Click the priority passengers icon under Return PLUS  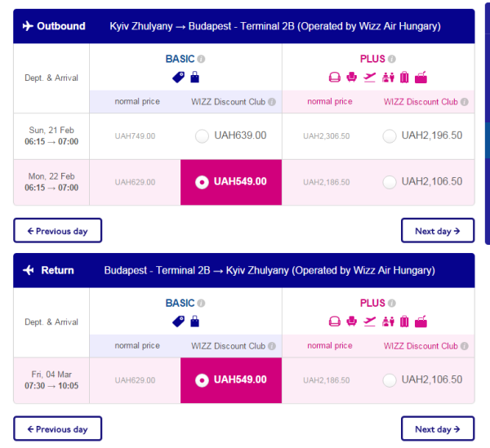(x=387, y=322)
